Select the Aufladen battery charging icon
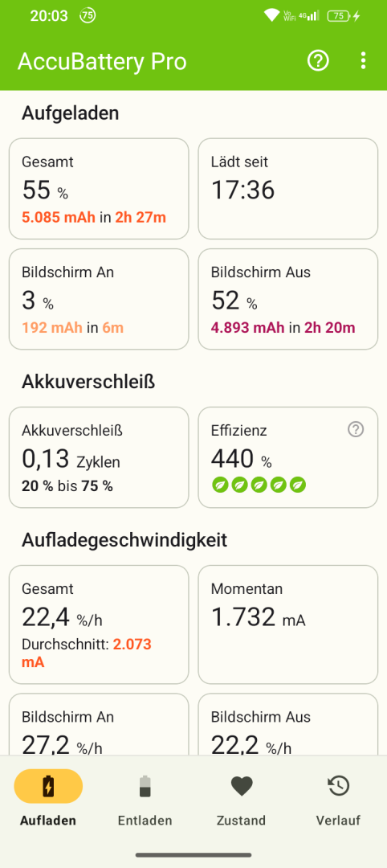Viewport: 387px width, 868px height. coord(48,786)
